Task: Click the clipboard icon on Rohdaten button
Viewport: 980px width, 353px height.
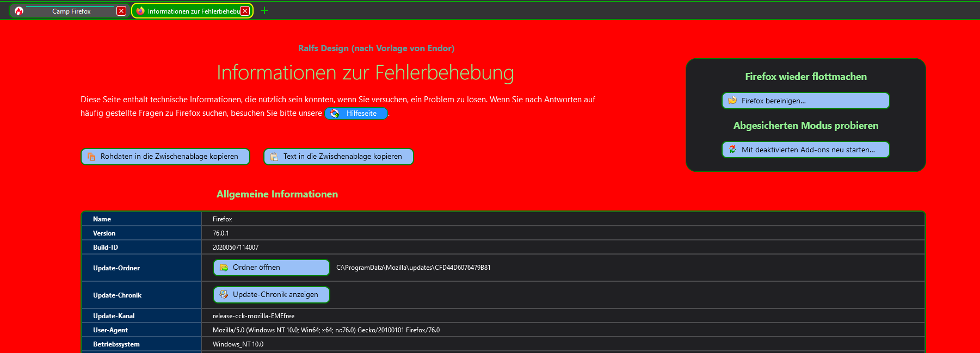Action: pos(91,157)
